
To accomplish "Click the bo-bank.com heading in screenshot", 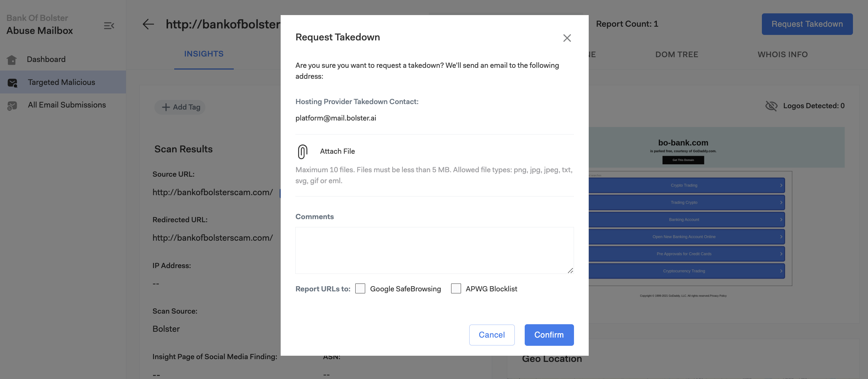I will click(683, 143).
